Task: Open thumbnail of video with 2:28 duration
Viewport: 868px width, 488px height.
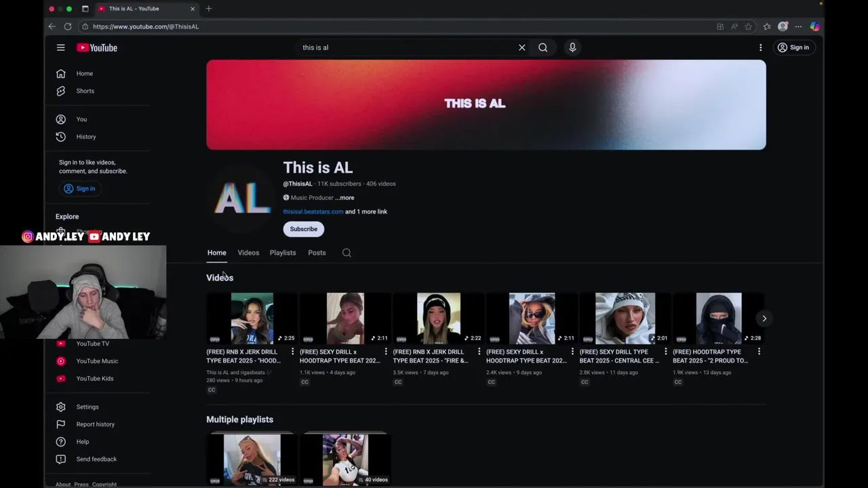Action: click(719, 319)
